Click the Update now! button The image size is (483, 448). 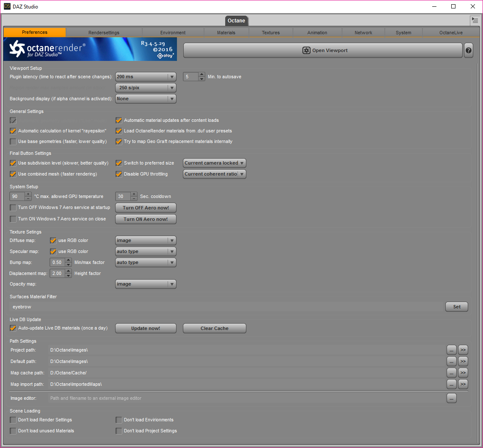point(146,329)
